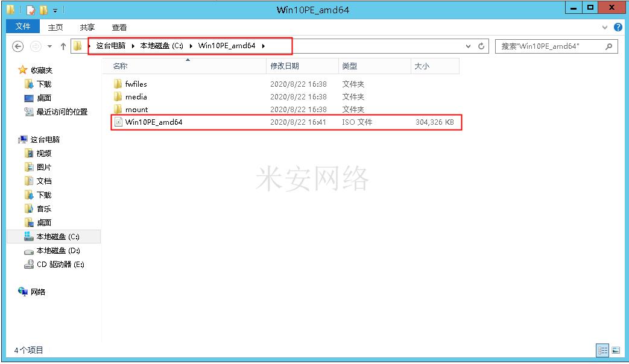Refresh the current folder
The height and width of the screenshot is (364, 629).
481,46
